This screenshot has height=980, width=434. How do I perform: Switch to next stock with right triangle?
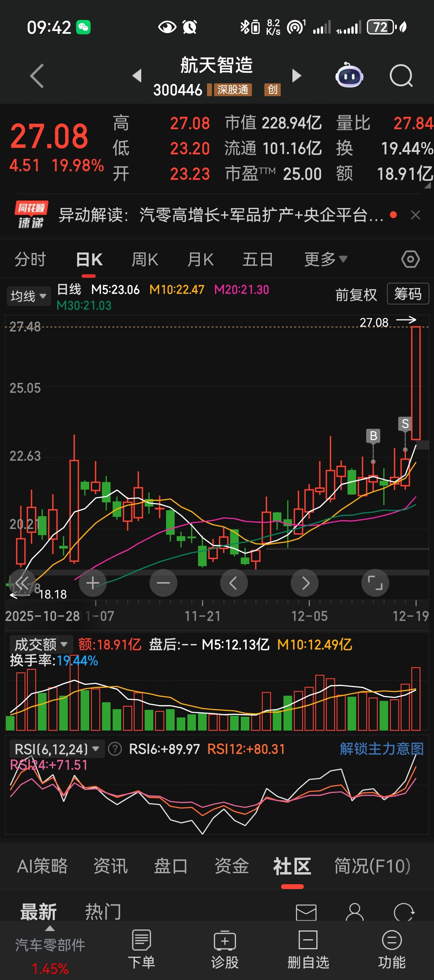(297, 76)
